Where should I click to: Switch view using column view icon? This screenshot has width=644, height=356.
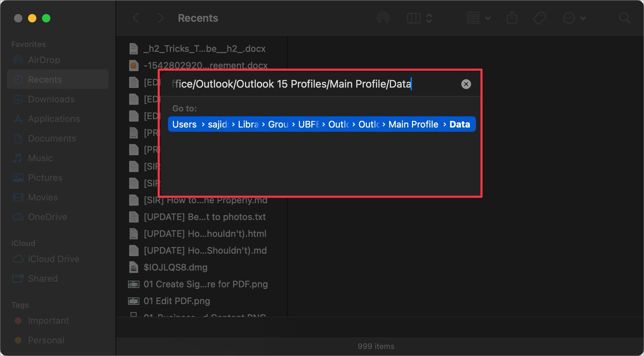[414, 18]
